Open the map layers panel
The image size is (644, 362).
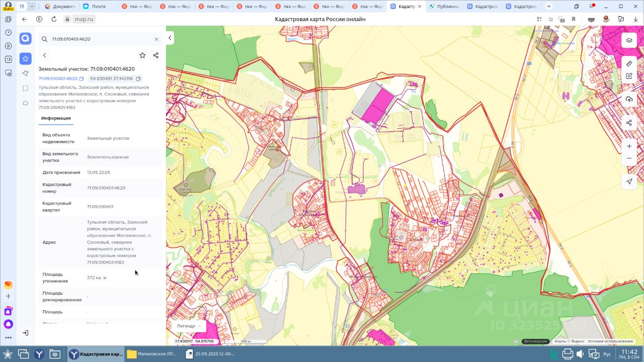(629, 41)
